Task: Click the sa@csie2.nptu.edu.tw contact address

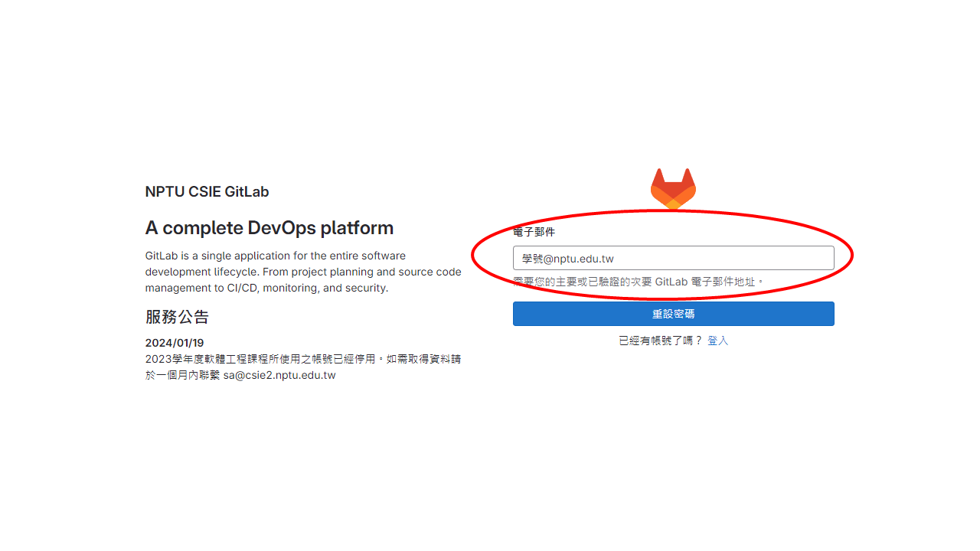Action: (279, 375)
